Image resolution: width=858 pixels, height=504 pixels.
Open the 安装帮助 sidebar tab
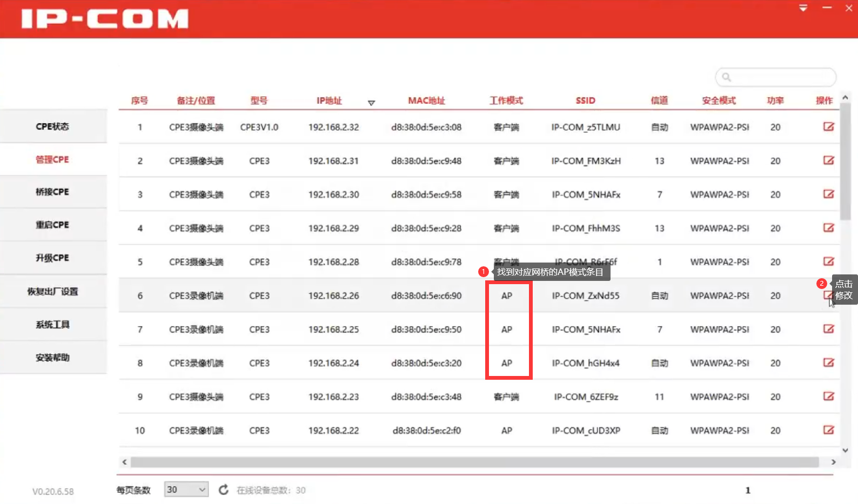coord(53,357)
